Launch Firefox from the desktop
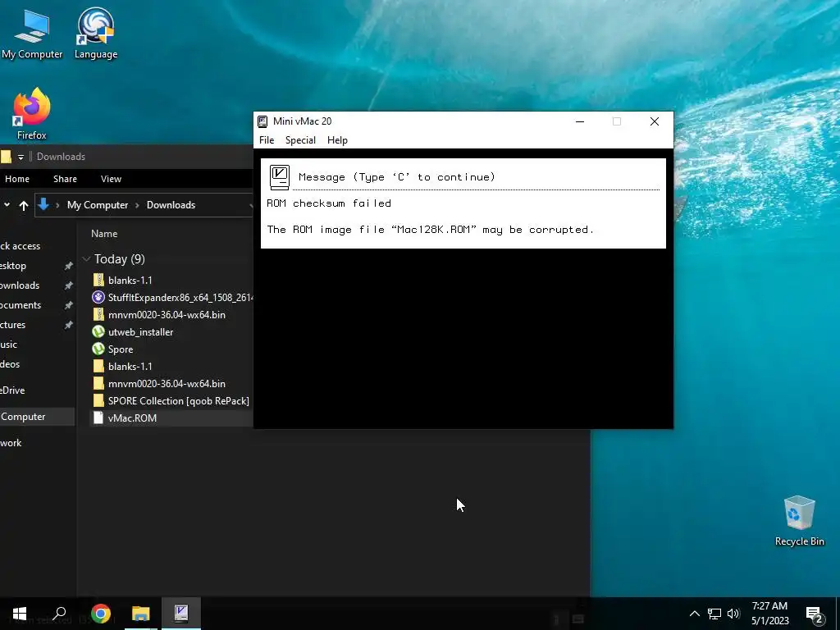Image resolution: width=840 pixels, height=630 pixels. 32,114
